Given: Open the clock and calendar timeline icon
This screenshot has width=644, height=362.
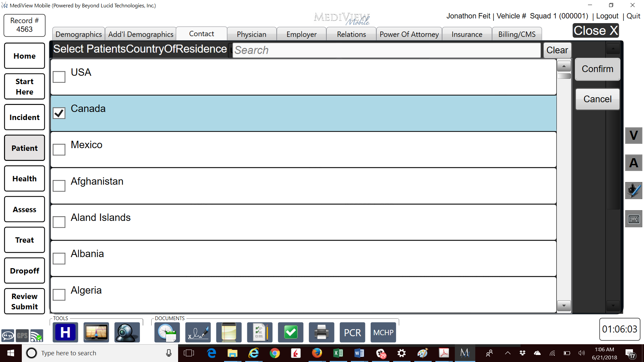Looking at the screenshot, I should click(x=167, y=333).
